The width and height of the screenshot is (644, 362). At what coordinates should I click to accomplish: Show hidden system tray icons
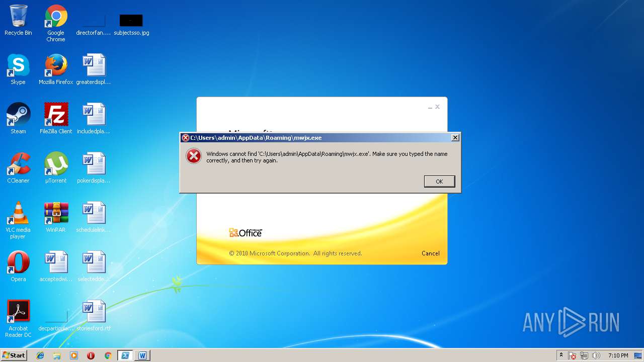pos(561,355)
